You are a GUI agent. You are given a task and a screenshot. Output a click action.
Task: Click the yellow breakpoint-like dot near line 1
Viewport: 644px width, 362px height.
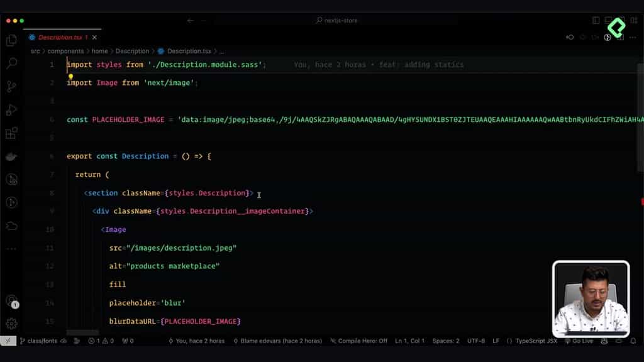click(71, 76)
